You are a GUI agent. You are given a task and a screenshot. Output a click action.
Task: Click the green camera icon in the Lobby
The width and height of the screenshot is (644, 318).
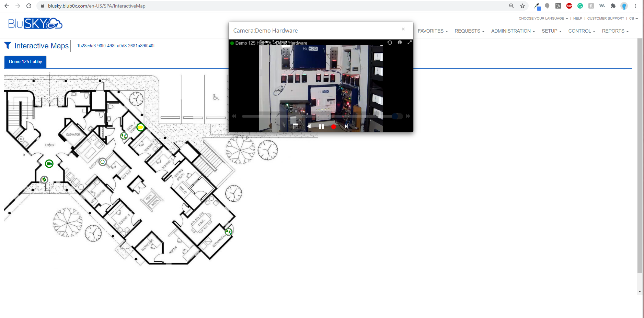[x=49, y=164]
